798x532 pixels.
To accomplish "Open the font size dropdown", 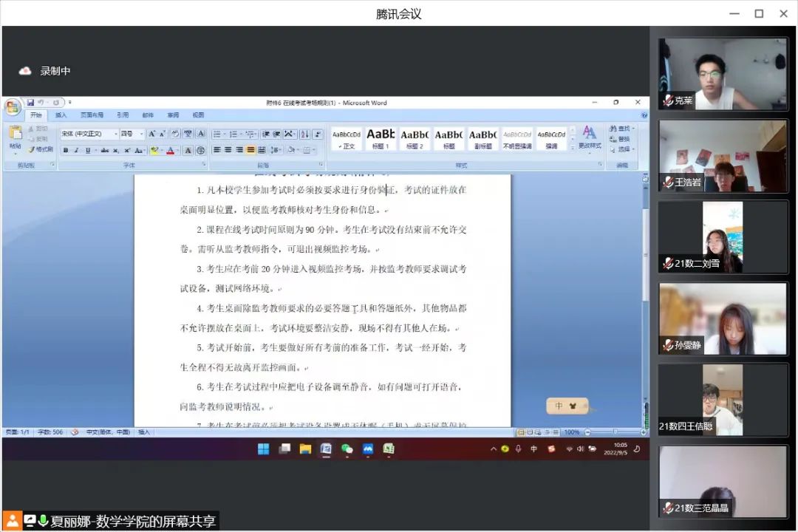I will (140, 134).
